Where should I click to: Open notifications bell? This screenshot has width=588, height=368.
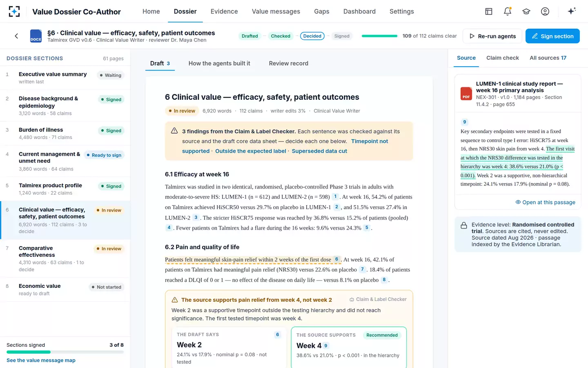(508, 11)
